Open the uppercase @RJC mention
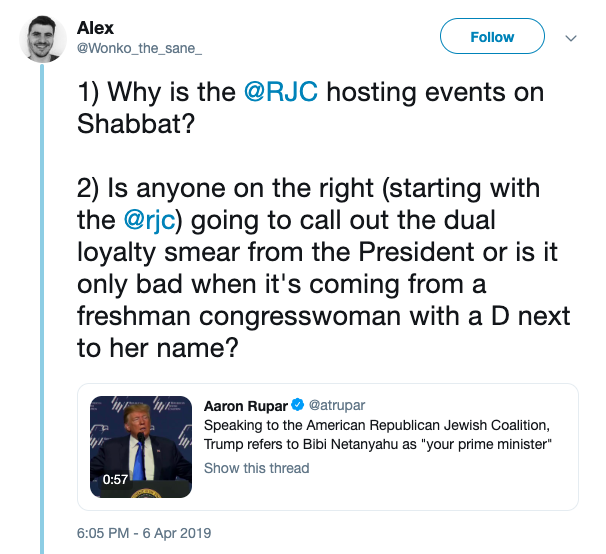This screenshot has height=554, width=606. tap(283, 93)
